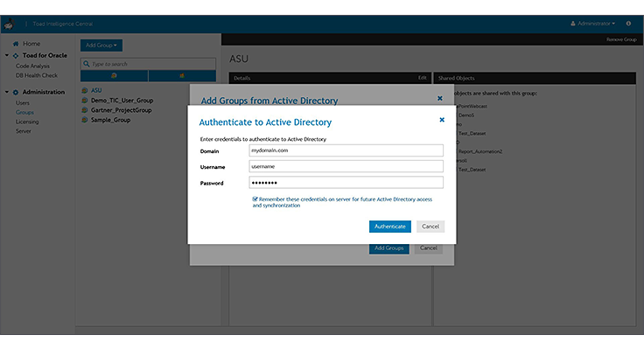Click the Toad for Oracle diamond icon

click(x=16, y=55)
